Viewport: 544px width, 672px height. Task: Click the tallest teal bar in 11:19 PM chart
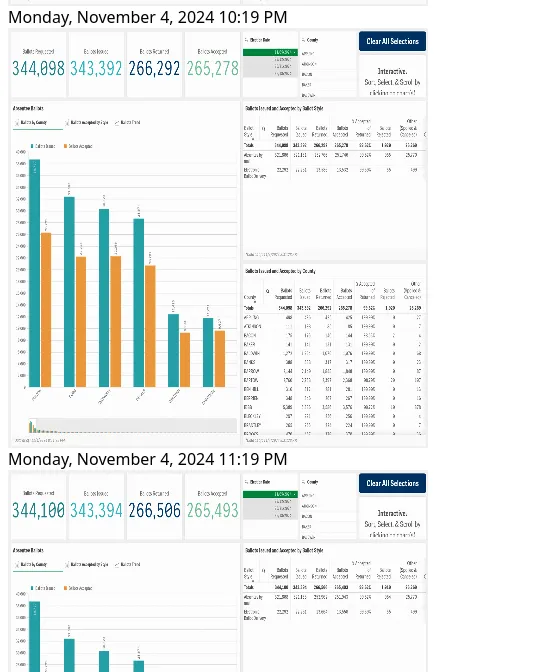click(x=34, y=636)
